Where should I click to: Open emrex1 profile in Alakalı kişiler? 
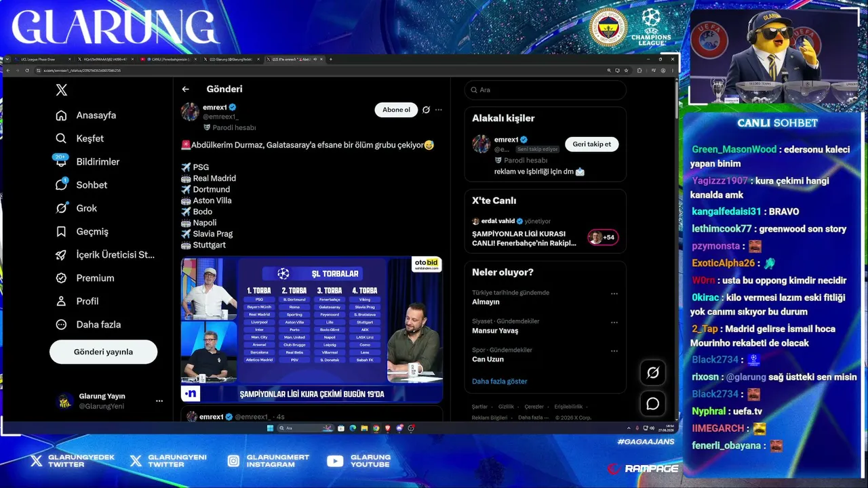click(x=506, y=140)
